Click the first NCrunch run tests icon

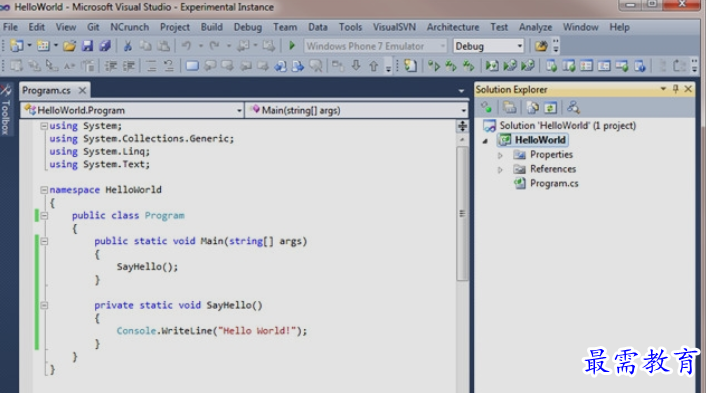pos(434,66)
